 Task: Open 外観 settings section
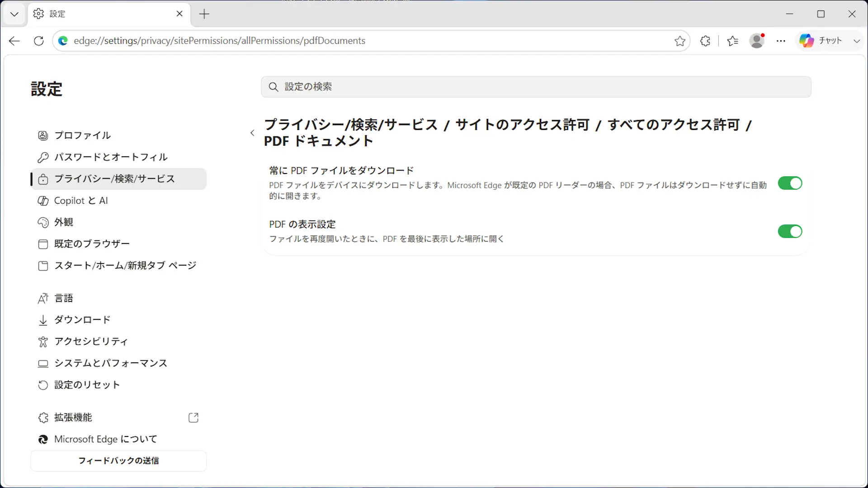tap(118, 222)
